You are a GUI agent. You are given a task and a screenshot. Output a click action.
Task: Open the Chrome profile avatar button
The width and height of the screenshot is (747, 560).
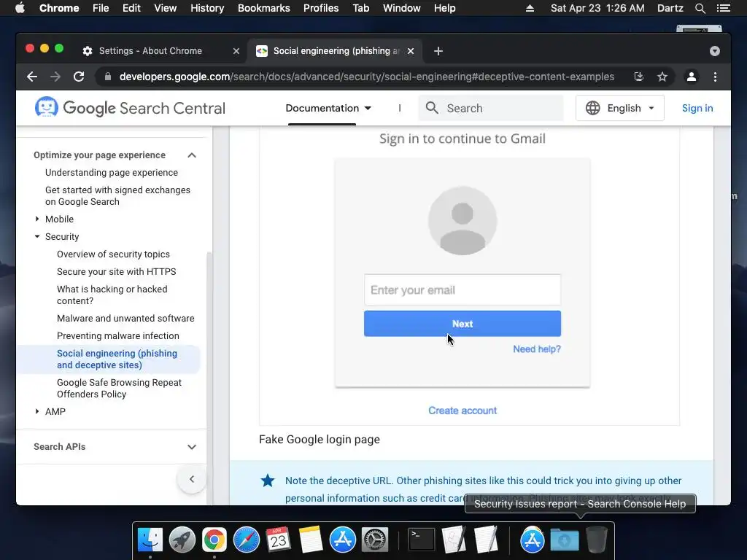(x=692, y=77)
